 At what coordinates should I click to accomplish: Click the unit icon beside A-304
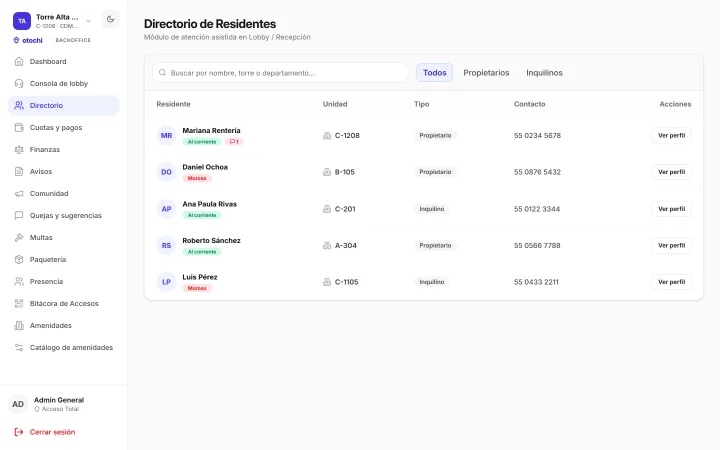327,246
